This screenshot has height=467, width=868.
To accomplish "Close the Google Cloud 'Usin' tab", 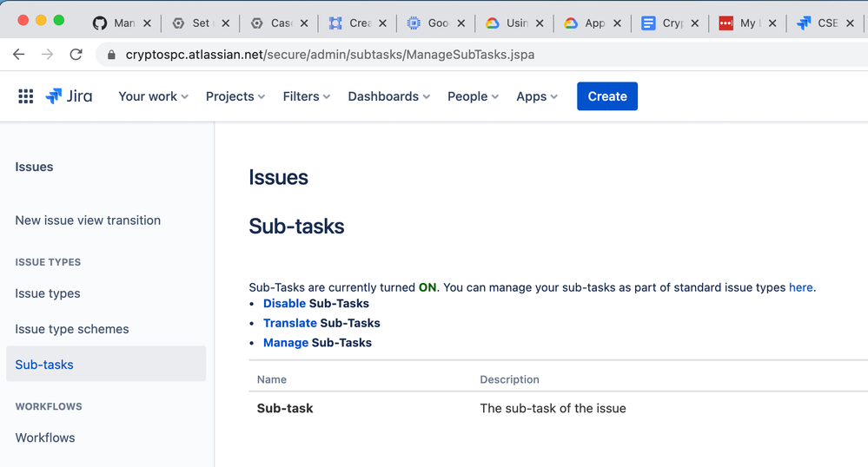I will (x=540, y=23).
